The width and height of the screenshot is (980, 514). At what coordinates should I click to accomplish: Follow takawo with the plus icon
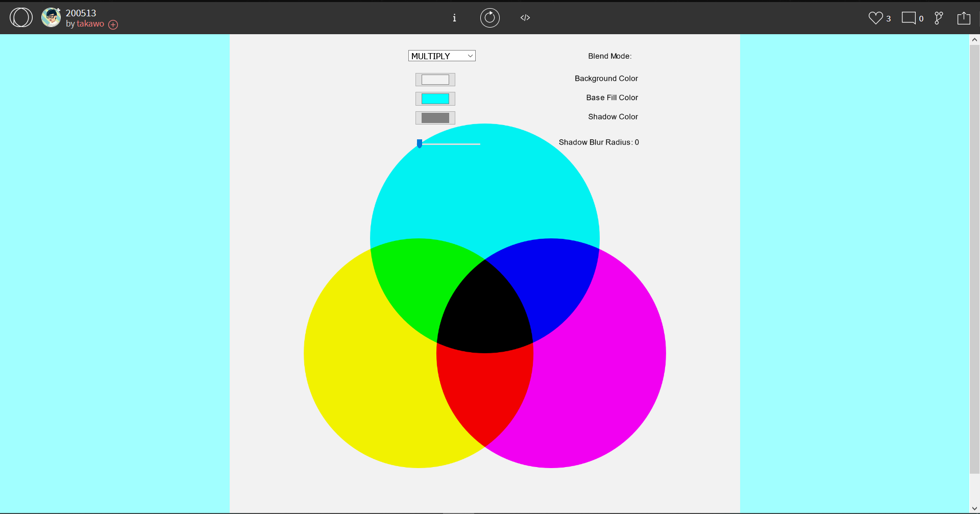pos(113,25)
